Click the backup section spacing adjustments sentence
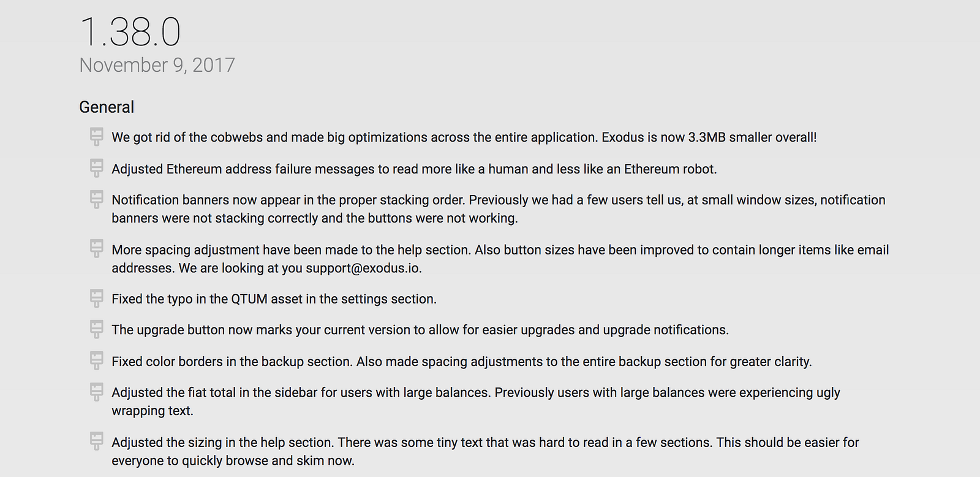Screen dimensions: 980x477 584,362
